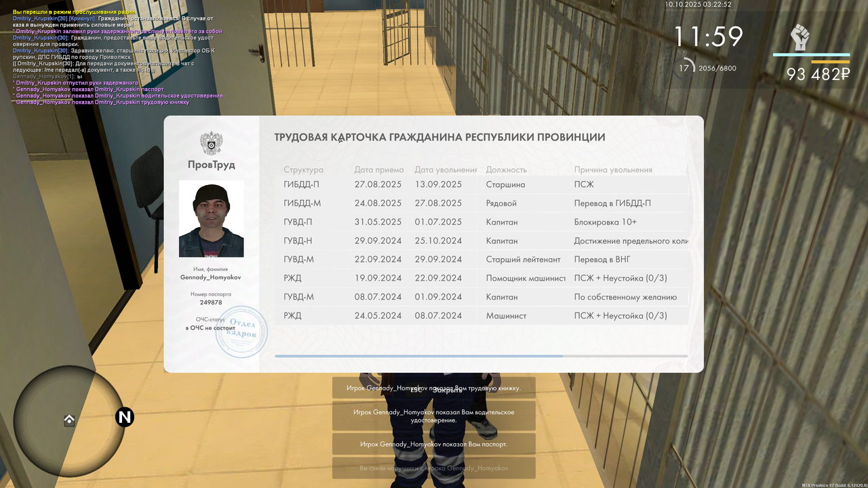This screenshot has width=868, height=488.
Task: Click the Отдел кадров round stamp
Action: tap(241, 331)
